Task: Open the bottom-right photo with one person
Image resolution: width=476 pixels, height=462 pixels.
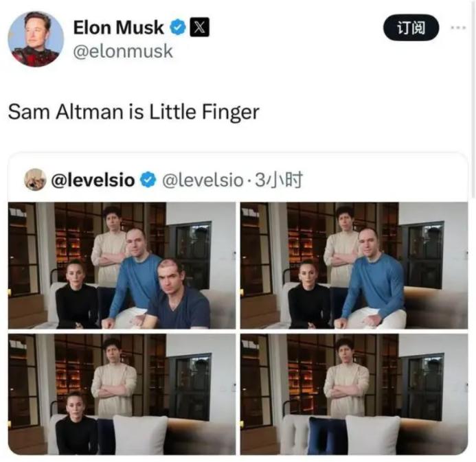Action: coord(353,394)
